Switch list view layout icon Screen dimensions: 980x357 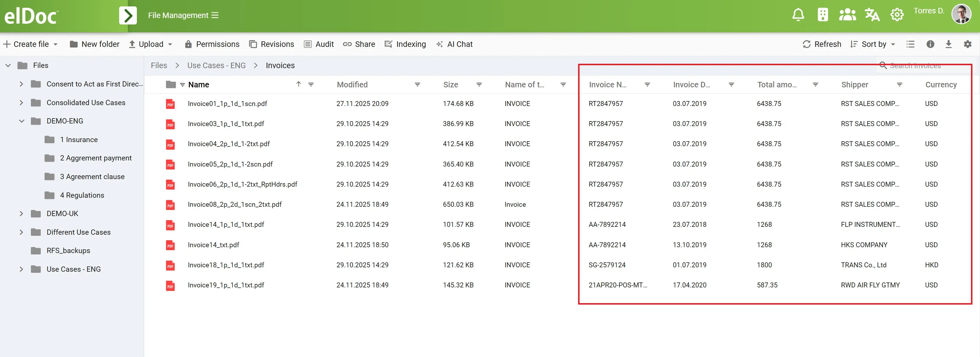[x=910, y=44]
